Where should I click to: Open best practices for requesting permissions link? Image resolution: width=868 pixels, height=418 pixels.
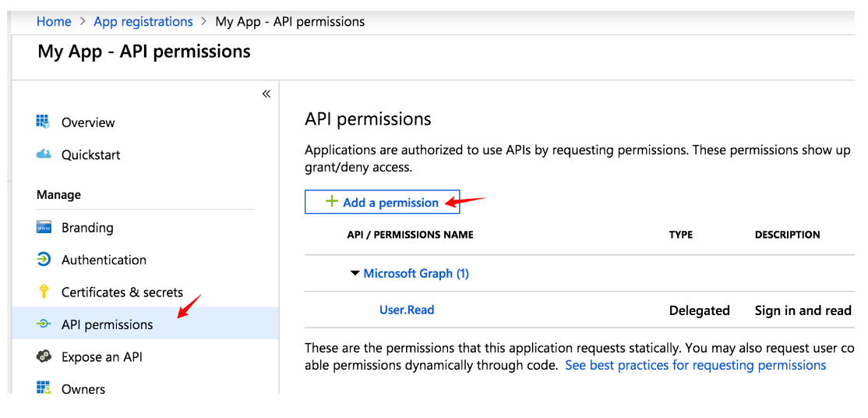[695, 365]
